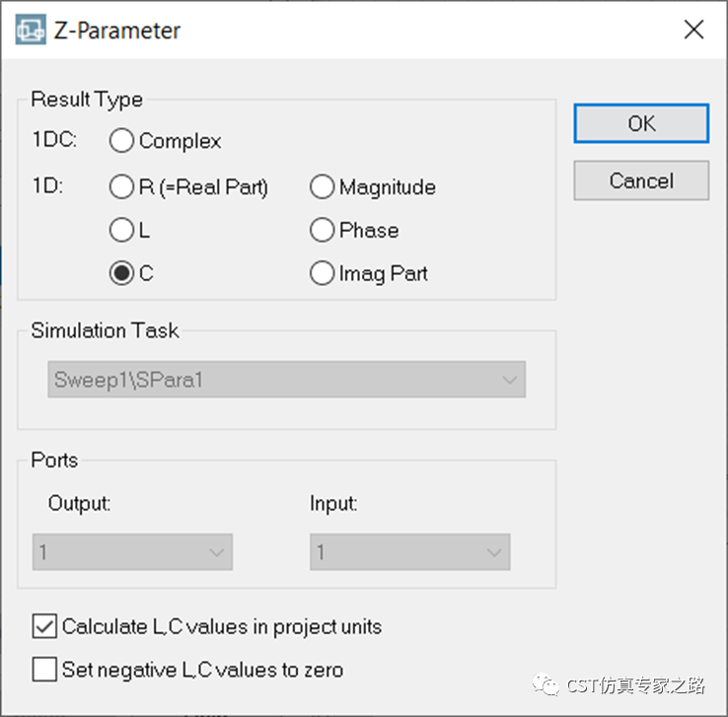
Task: Open the Simulation Task dropdown
Action: 286,380
